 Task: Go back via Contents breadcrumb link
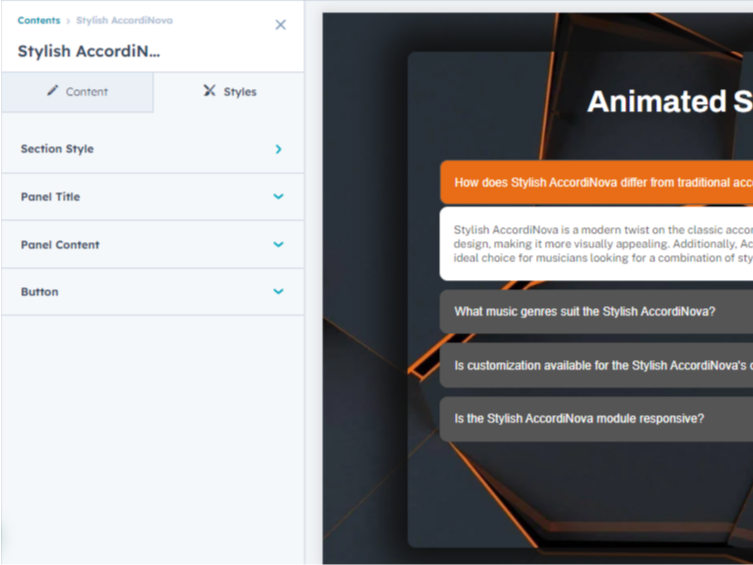pos(38,20)
